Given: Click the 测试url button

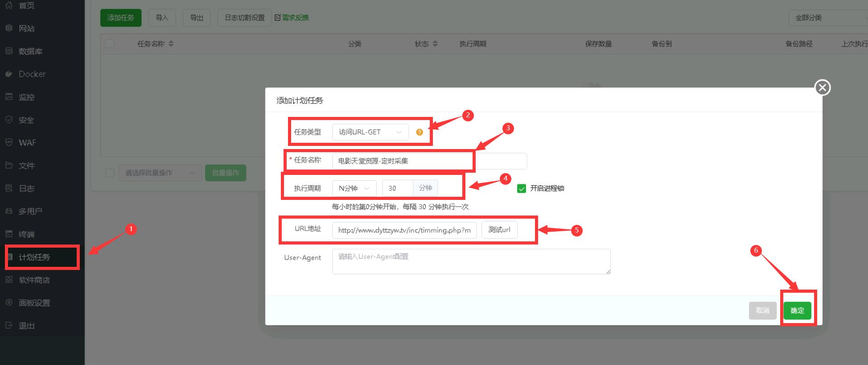Looking at the screenshot, I should click(x=499, y=230).
